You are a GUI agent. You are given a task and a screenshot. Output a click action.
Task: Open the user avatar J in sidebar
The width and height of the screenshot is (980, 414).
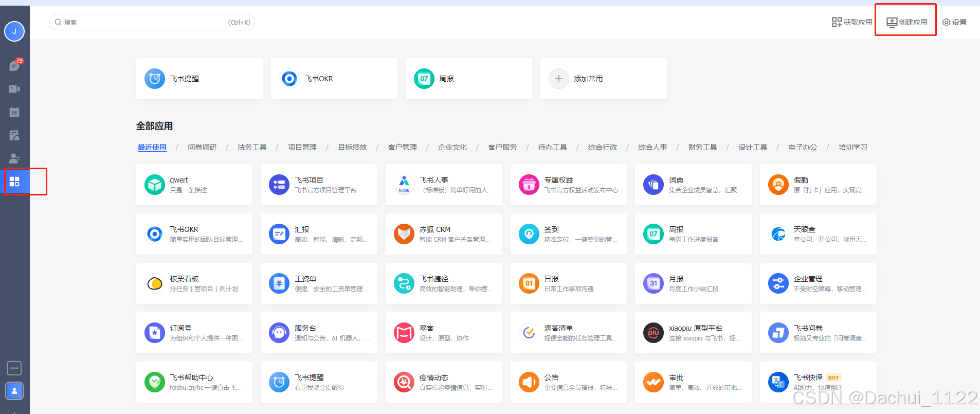tap(14, 31)
